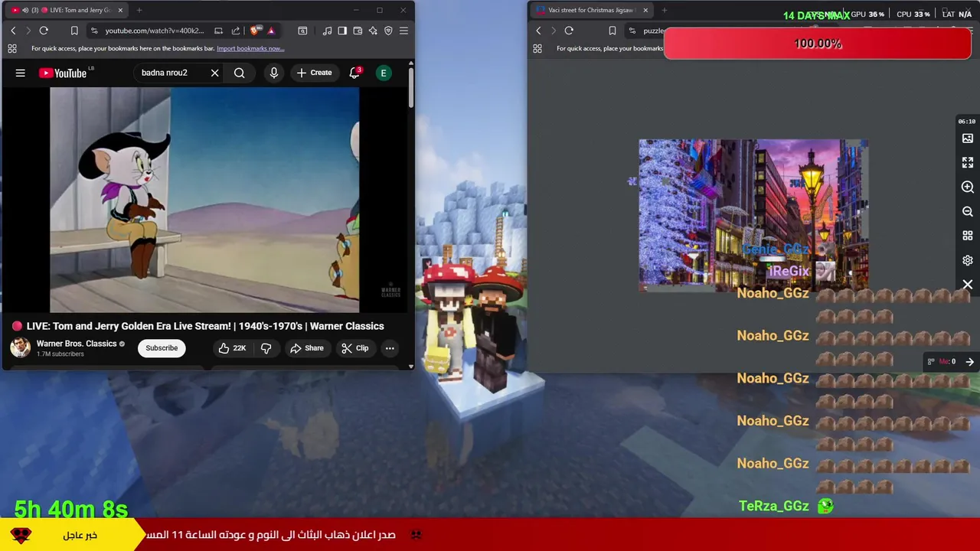Open the Brave VPN shield icon
Screen dimensions: 980x551
388,31
